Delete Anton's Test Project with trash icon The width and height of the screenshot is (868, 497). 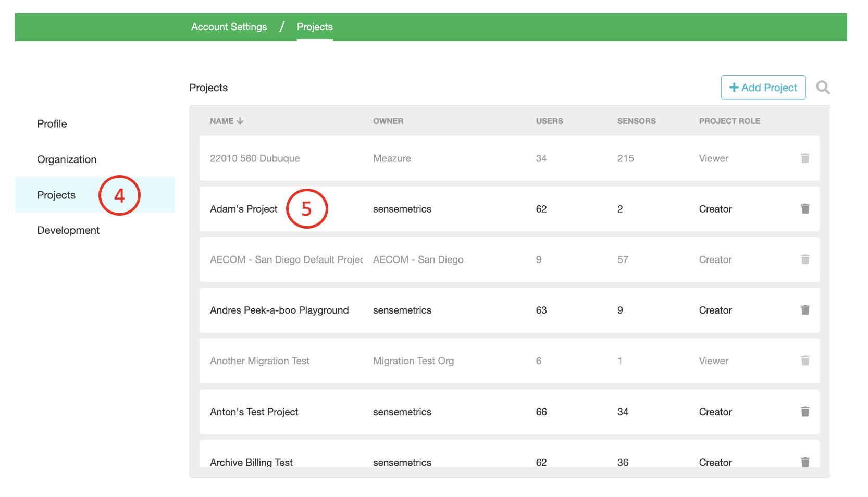tap(805, 412)
